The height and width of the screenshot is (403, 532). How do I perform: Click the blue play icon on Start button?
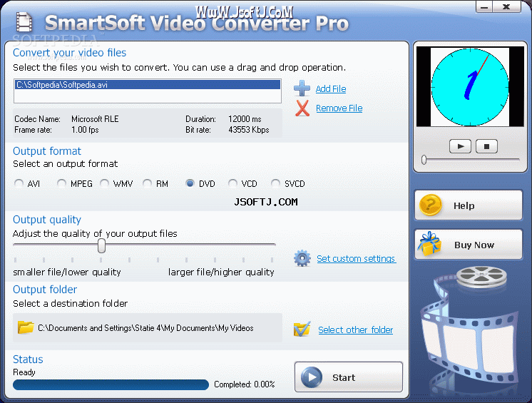(312, 377)
